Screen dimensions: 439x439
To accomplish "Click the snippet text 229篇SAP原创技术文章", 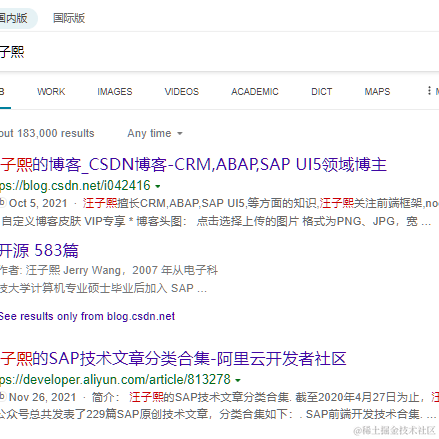I will pyautogui.click(x=147, y=414).
